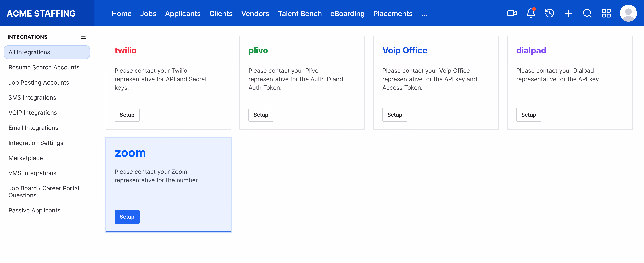Click the Dialpad API key description
This screenshot has height=263, width=644.
(x=558, y=75)
